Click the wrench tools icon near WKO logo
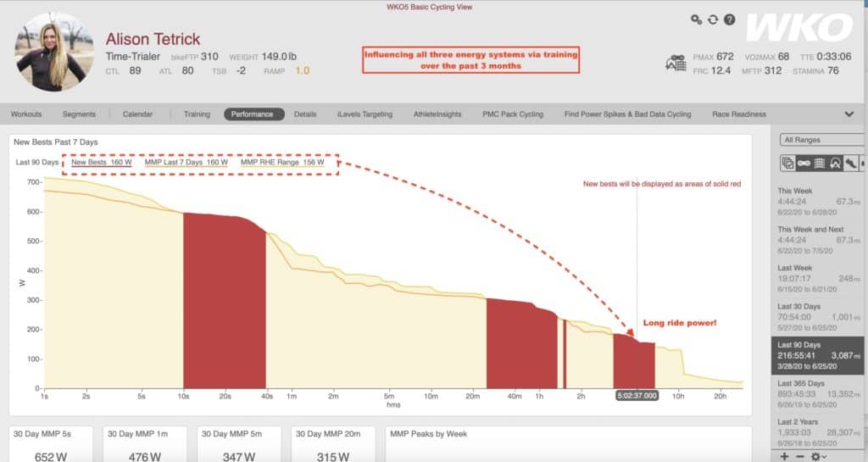868x462 pixels. (697, 19)
